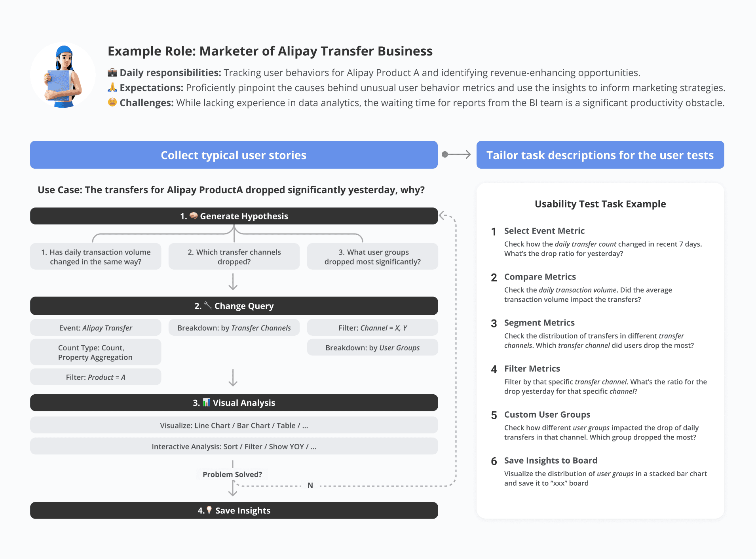Open the Compare Metrics task heading

point(540,277)
